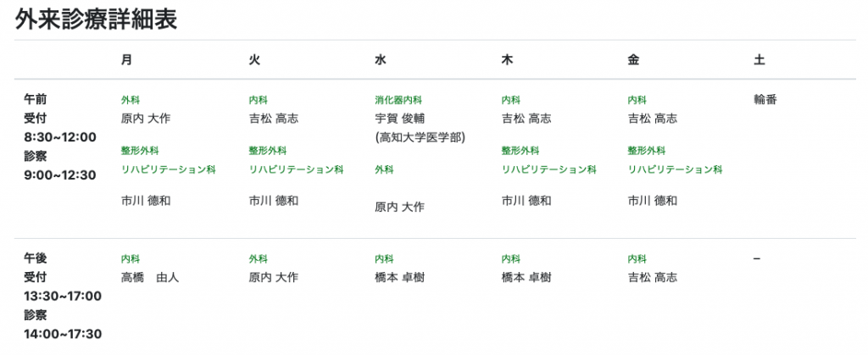
Task: Open Friday morning 内科 link
Action: (x=637, y=100)
